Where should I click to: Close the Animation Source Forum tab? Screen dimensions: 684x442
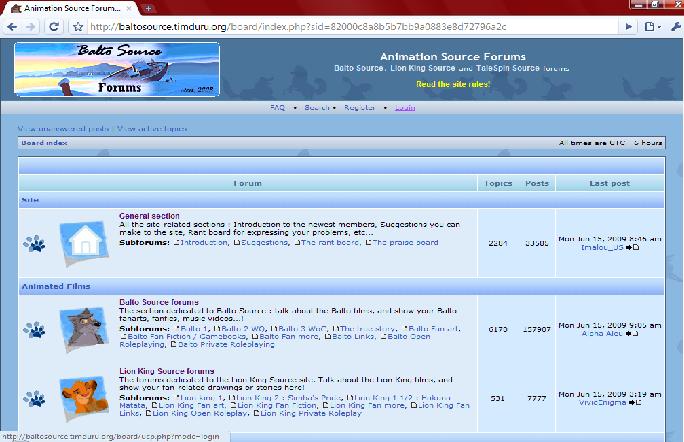[x=129, y=8]
